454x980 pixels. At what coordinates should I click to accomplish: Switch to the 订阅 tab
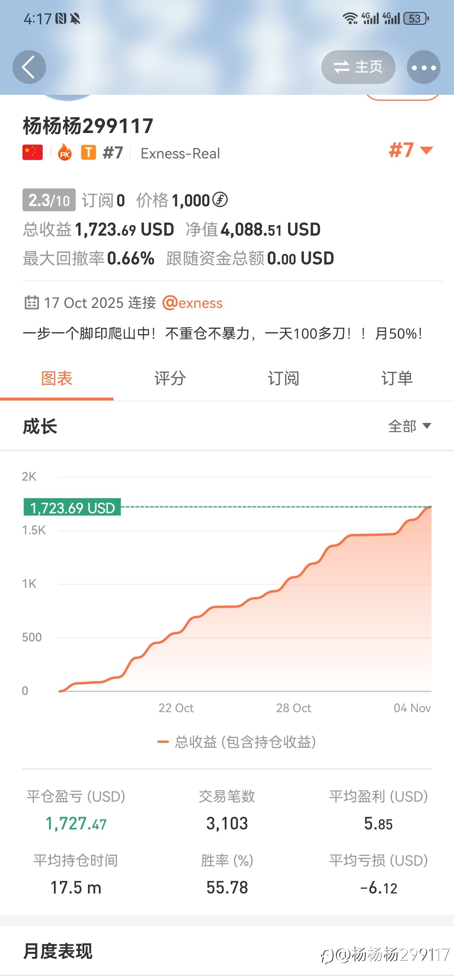point(283,378)
